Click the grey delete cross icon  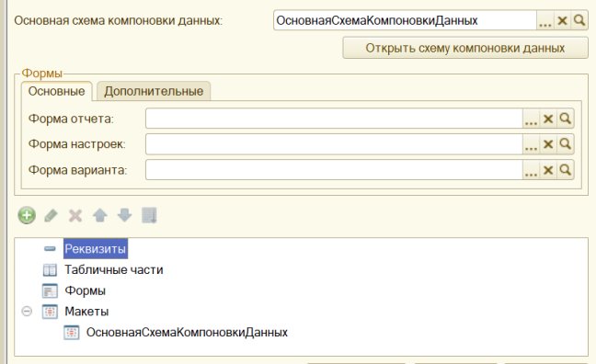tap(75, 215)
